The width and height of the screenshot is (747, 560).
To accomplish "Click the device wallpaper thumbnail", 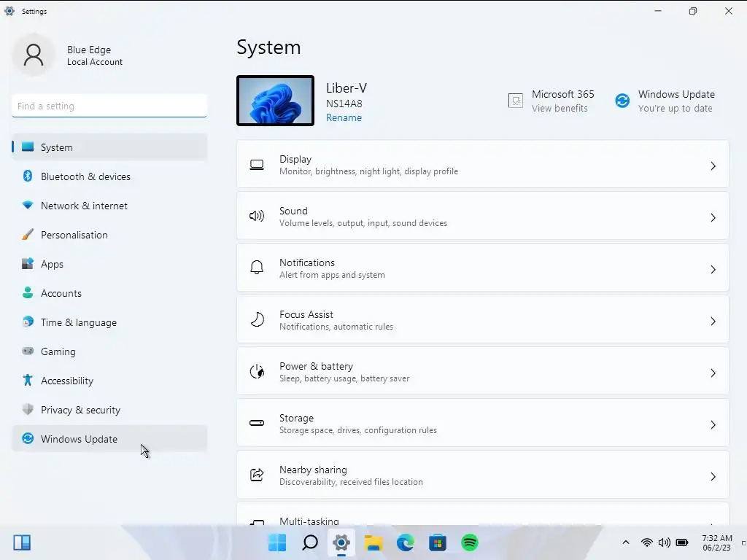I will coord(275,101).
